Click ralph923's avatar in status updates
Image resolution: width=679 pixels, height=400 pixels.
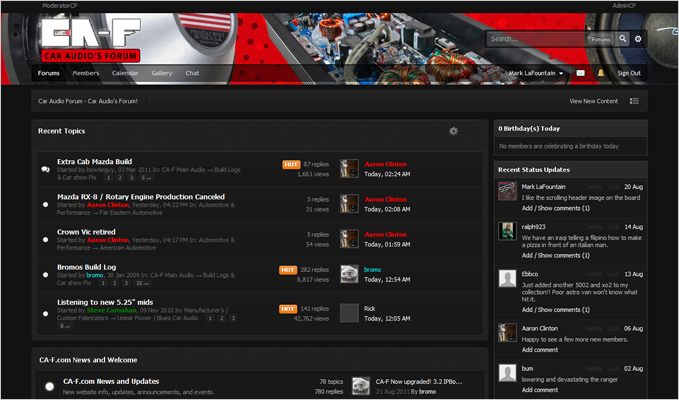(507, 231)
